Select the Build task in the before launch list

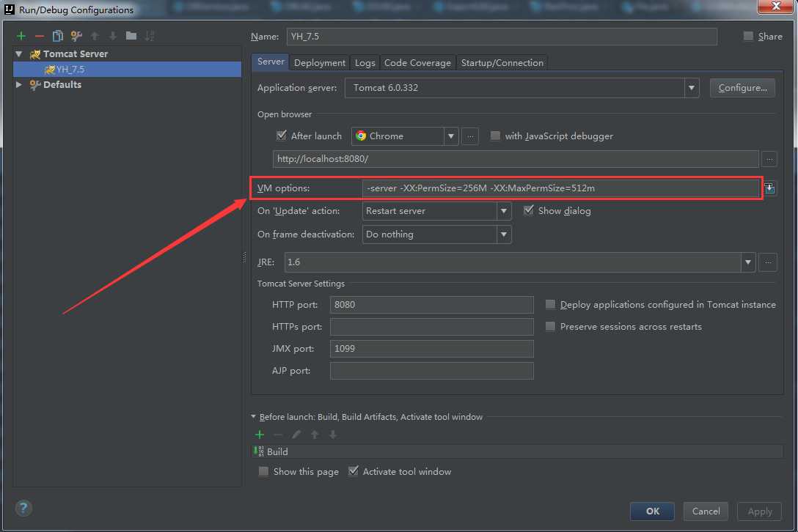pos(517,451)
